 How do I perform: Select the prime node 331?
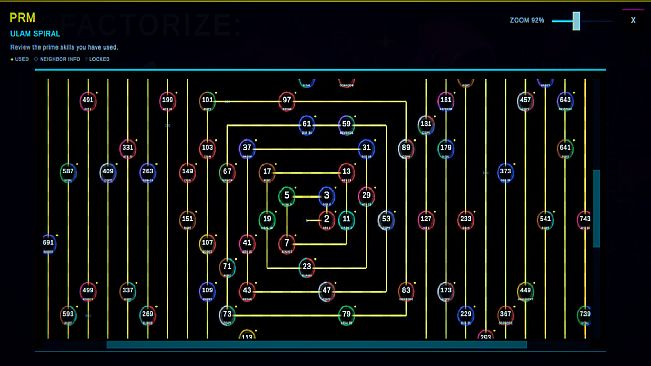coord(128,149)
